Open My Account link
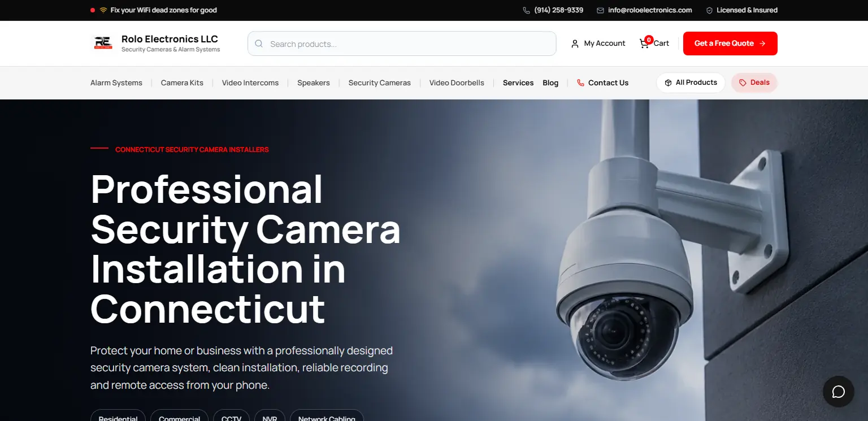Viewport: 868px width, 421px height. (x=598, y=44)
